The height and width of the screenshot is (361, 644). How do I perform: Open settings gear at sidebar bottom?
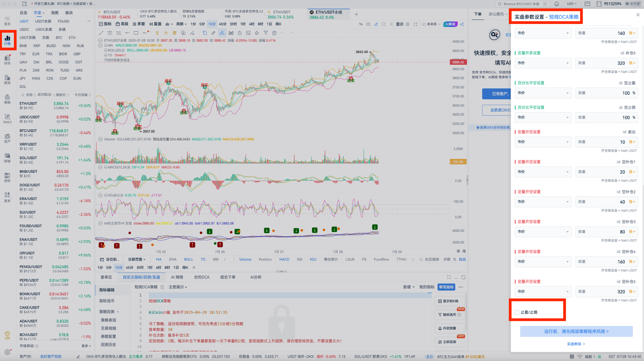click(x=7, y=352)
